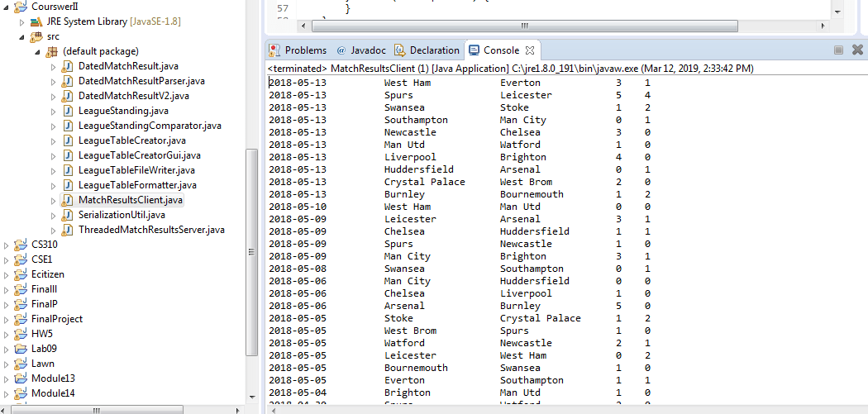868x414 pixels.
Task: Collapse the src folder node
Action: pyautogui.click(x=21, y=38)
